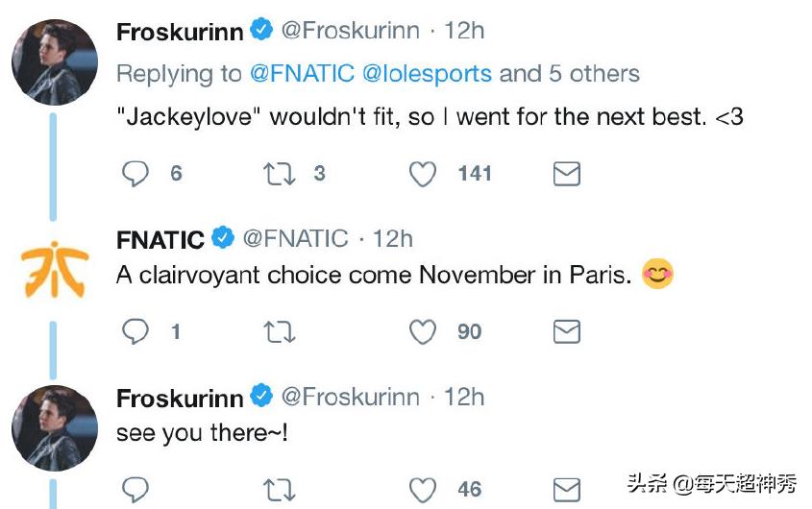The height and width of the screenshot is (509, 812).
Task: Click the FNATIC account display name
Action: click(x=160, y=239)
